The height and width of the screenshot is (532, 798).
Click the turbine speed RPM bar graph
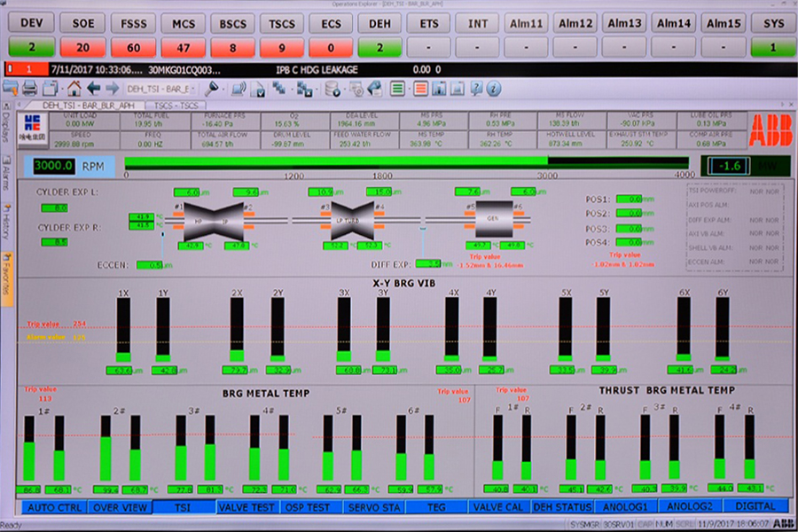coord(408,163)
